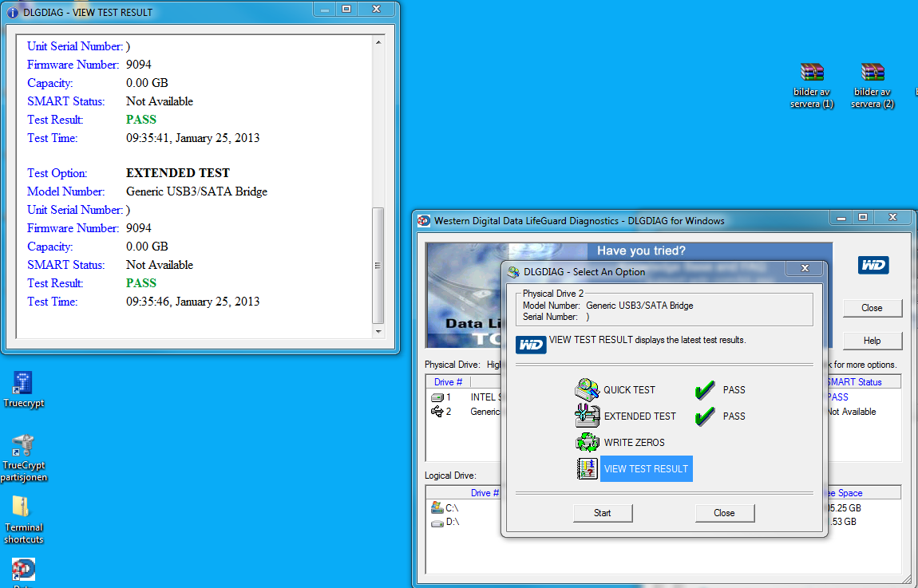Click the WD logo beside VIEW TEST RESULT description
The height and width of the screenshot is (588, 918).
pyautogui.click(x=531, y=345)
